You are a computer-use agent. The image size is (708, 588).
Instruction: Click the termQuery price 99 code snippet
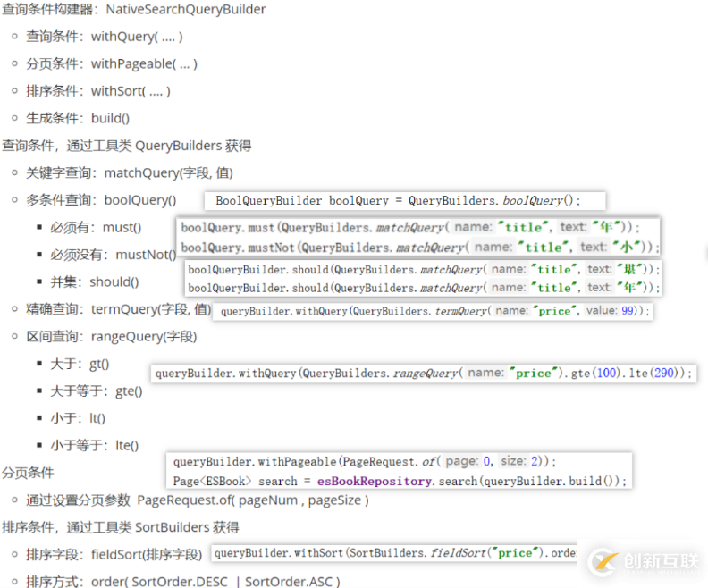(433, 311)
